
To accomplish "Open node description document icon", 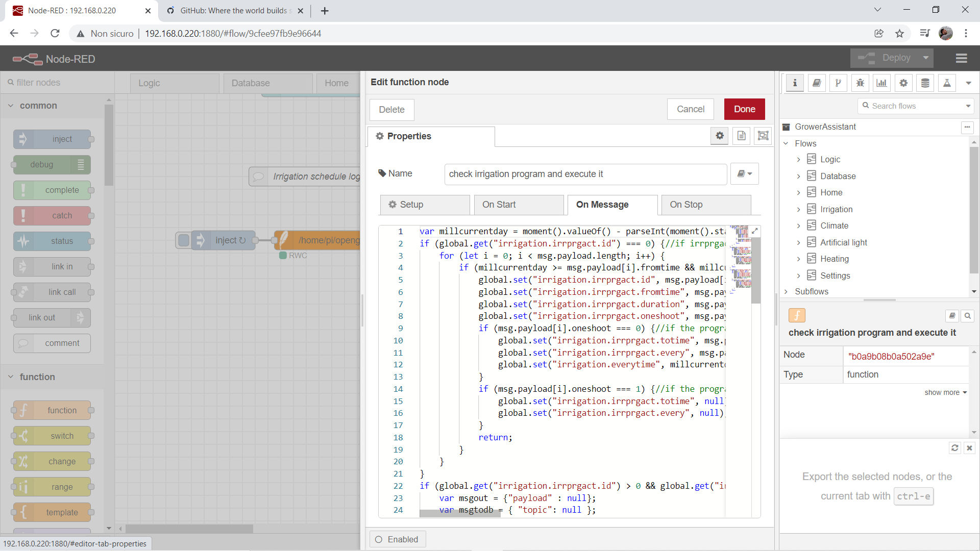I will 741,136.
